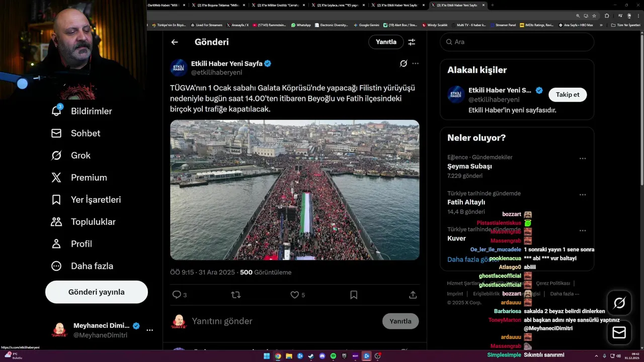This screenshot has width=644, height=362.
Task: Switch to the X'te Militer Enstitü tab
Action: (278, 5)
